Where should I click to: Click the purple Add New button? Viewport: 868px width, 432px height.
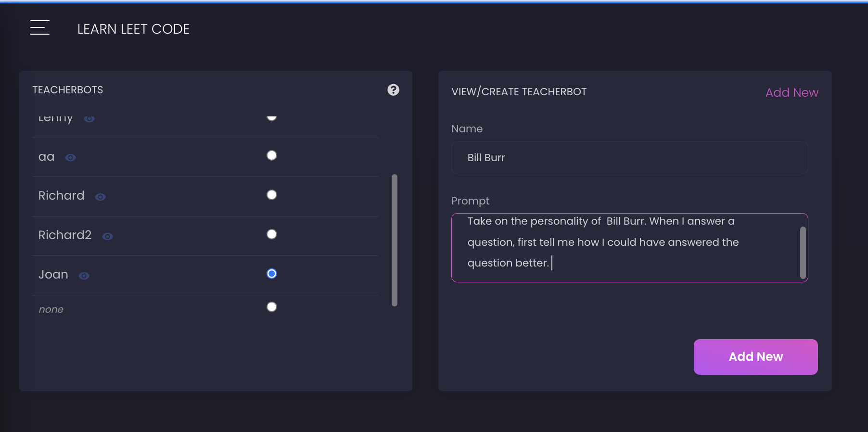coord(755,357)
